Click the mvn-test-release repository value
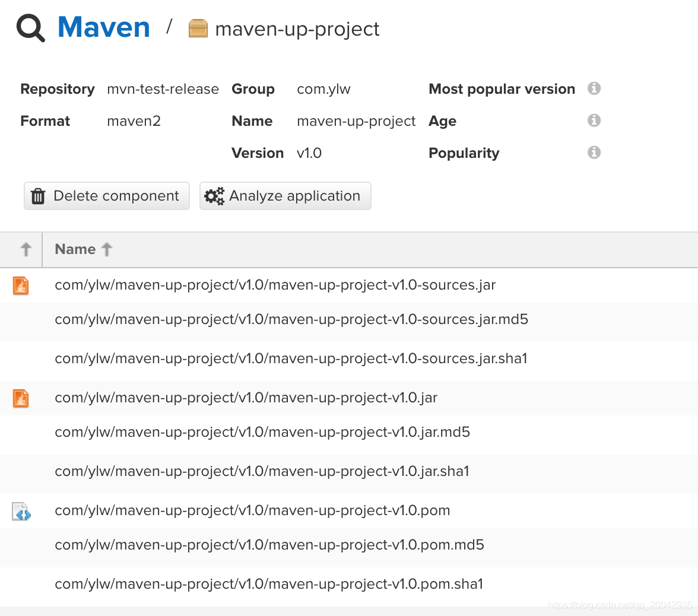This screenshot has width=698, height=616. (x=163, y=89)
